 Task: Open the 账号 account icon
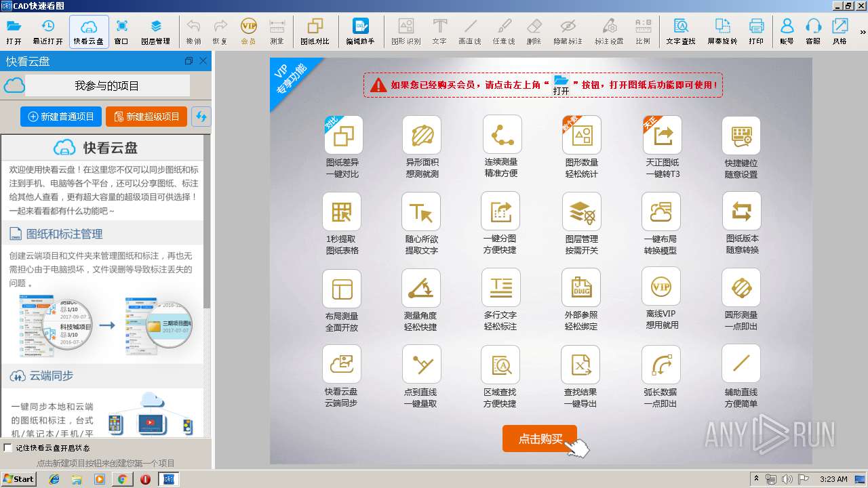tap(787, 32)
